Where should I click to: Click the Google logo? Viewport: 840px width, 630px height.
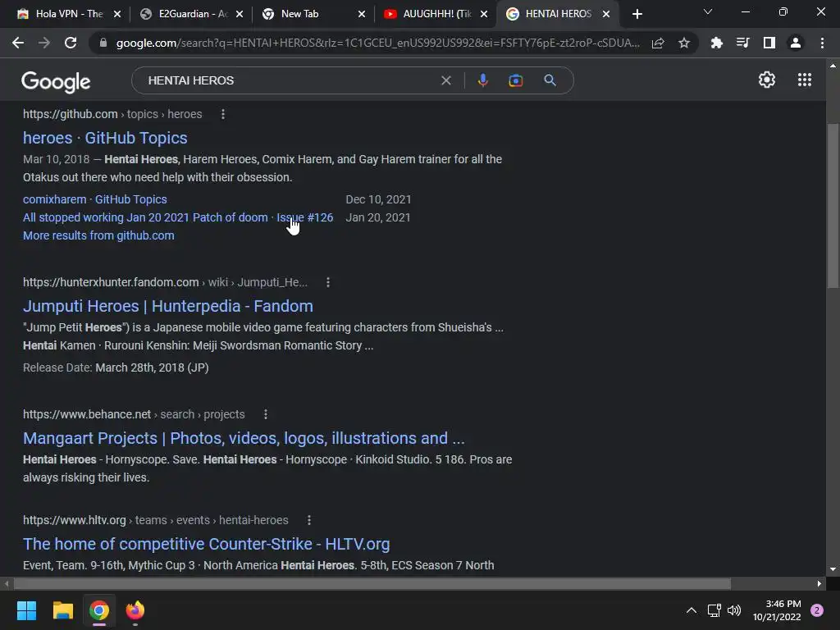(x=56, y=81)
